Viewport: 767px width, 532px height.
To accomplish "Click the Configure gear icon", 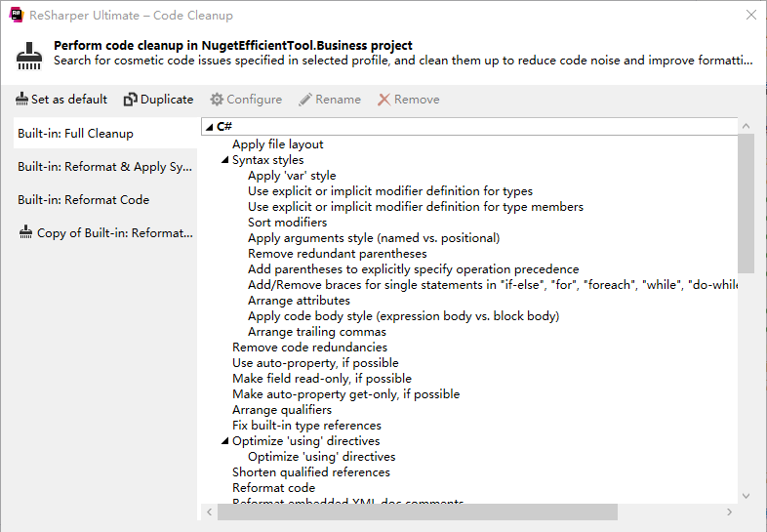I will click(x=217, y=100).
